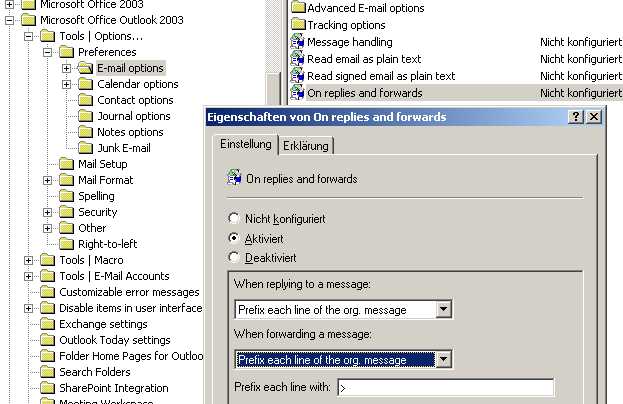Click the Mail Format folder icon
Image resolution: width=623 pixels, height=404 pixels.
pos(66,180)
